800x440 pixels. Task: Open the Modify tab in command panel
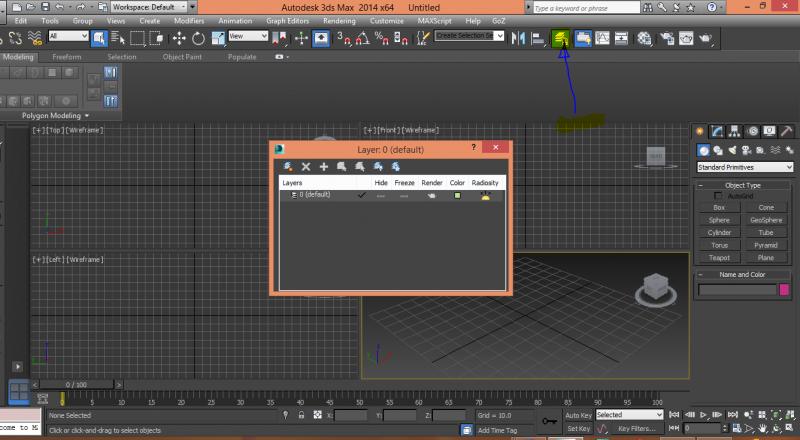(x=717, y=131)
